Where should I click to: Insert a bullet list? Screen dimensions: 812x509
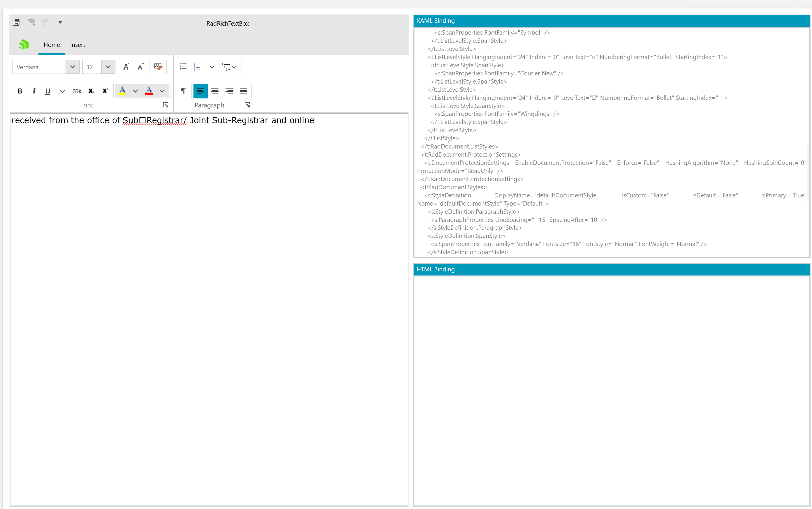[183, 67]
